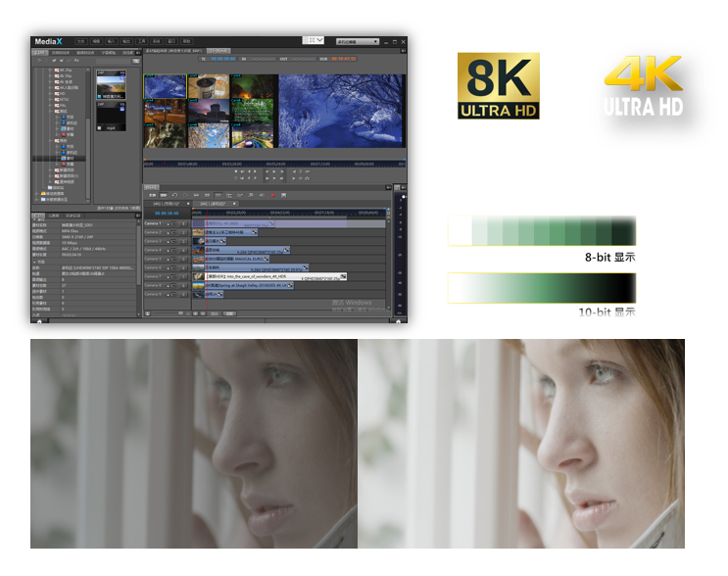Image resolution: width=728 pixels, height=576 pixels.
Task: Click the audio meter panel icon above level meter
Action: tap(398, 187)
